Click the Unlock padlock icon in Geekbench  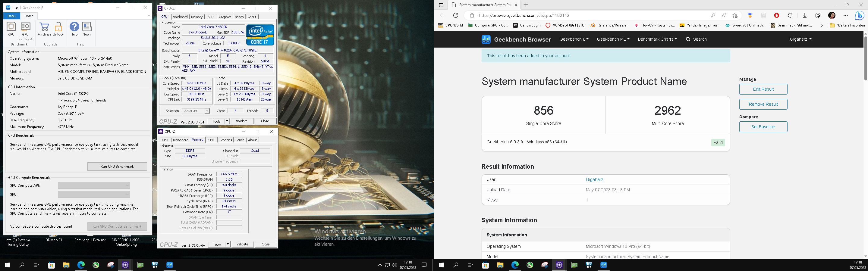58,29
